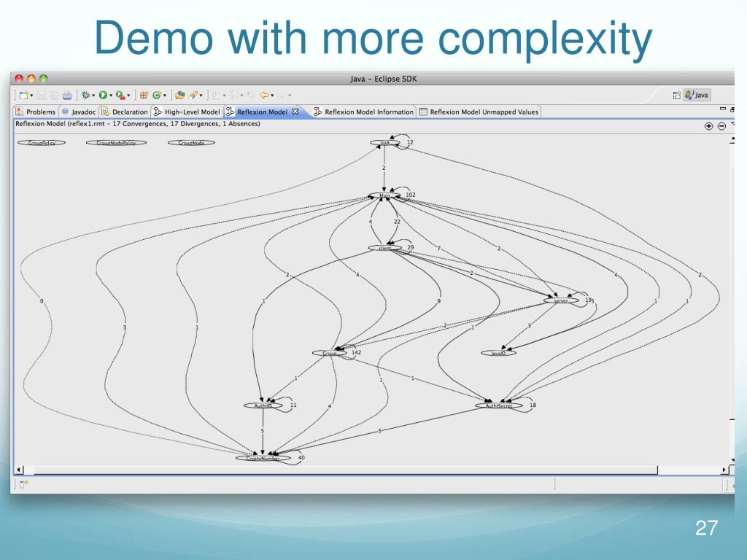The width and height of the screenshot is (747, 560).
Task: Click the Next Annotation toolbar icon
Action: click(216, 96)
